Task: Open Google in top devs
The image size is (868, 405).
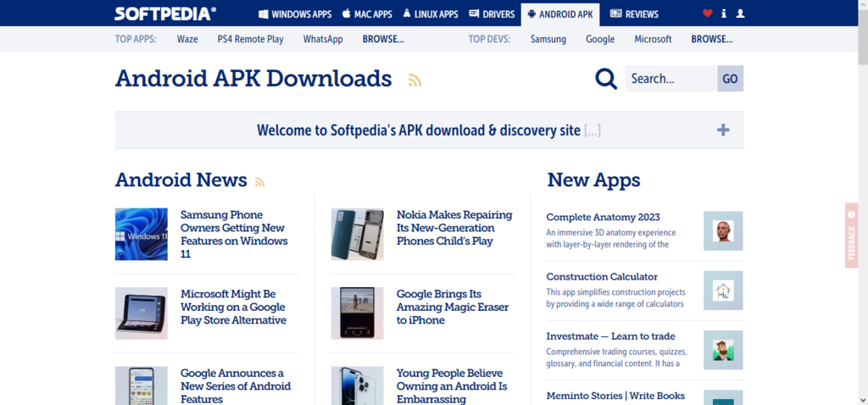Action: 600,39
